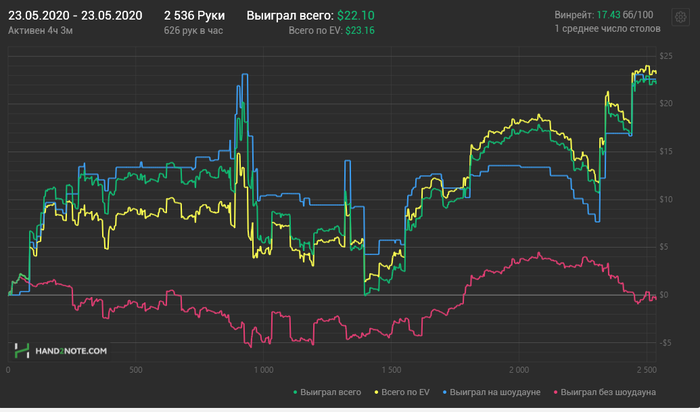This screenshot has height=412, width=700.
Task: Click the $25 y-axis label
Action: tap(666, 56)
